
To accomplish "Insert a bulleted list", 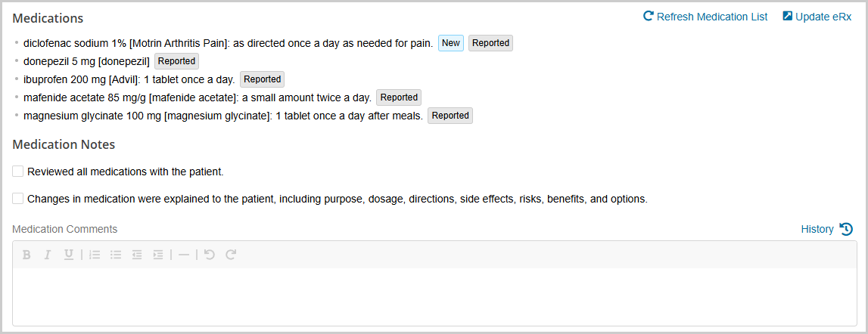I will pyautogui.click(x=116, y=255).
